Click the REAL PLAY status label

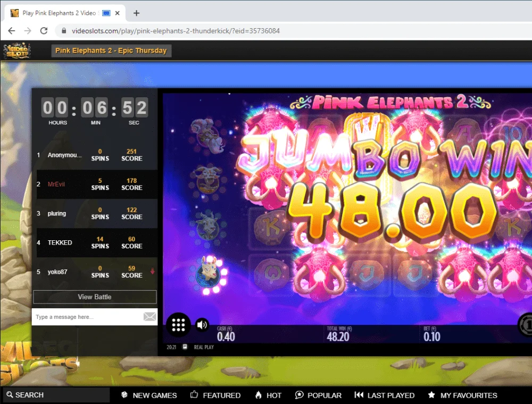pos(204,347)
